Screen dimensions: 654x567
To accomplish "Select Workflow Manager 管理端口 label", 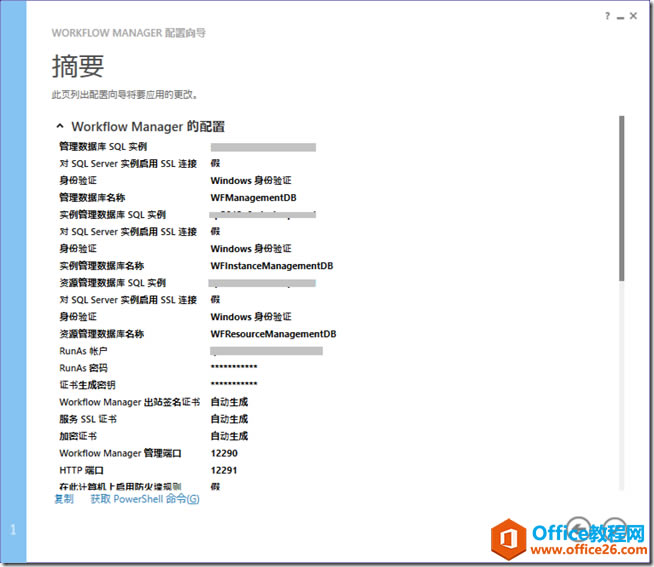I will pyautogui.click(x=120, y=453).
